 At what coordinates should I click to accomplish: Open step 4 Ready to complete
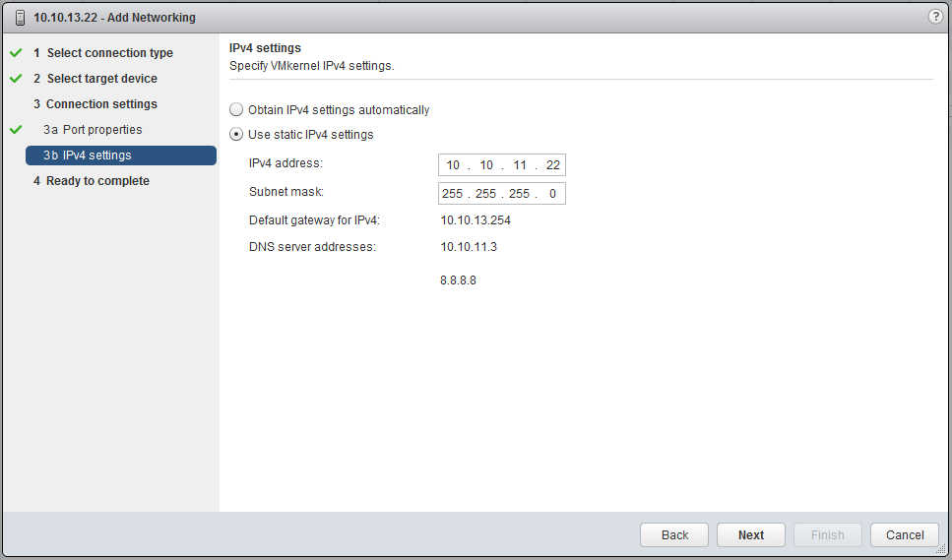pyautogui.click(x=92, y=181)
